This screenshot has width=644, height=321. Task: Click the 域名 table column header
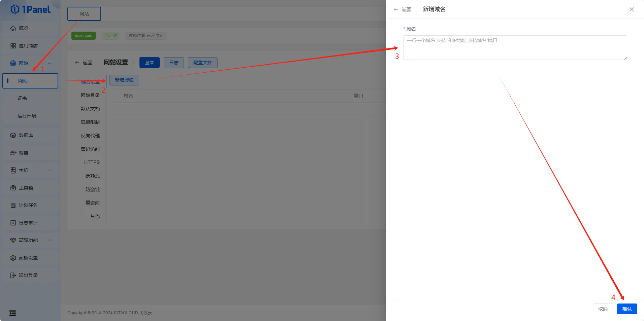[x=128, y=96]
